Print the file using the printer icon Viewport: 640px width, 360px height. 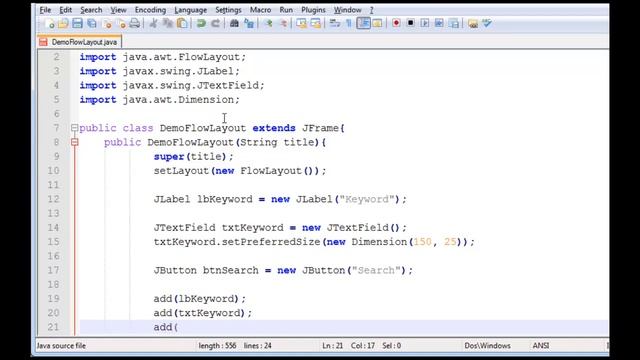click(x=135, y=23)
